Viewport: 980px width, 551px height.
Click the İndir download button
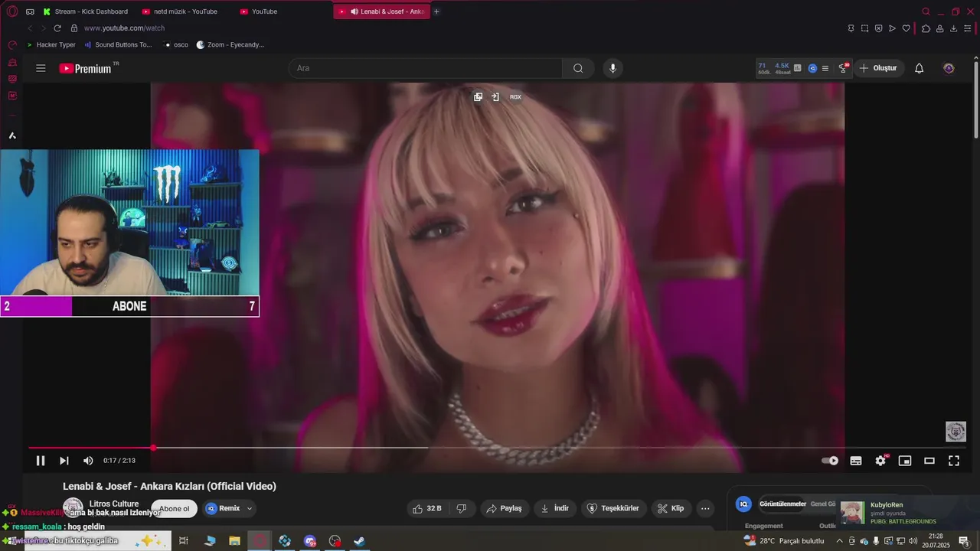point(555,508)
